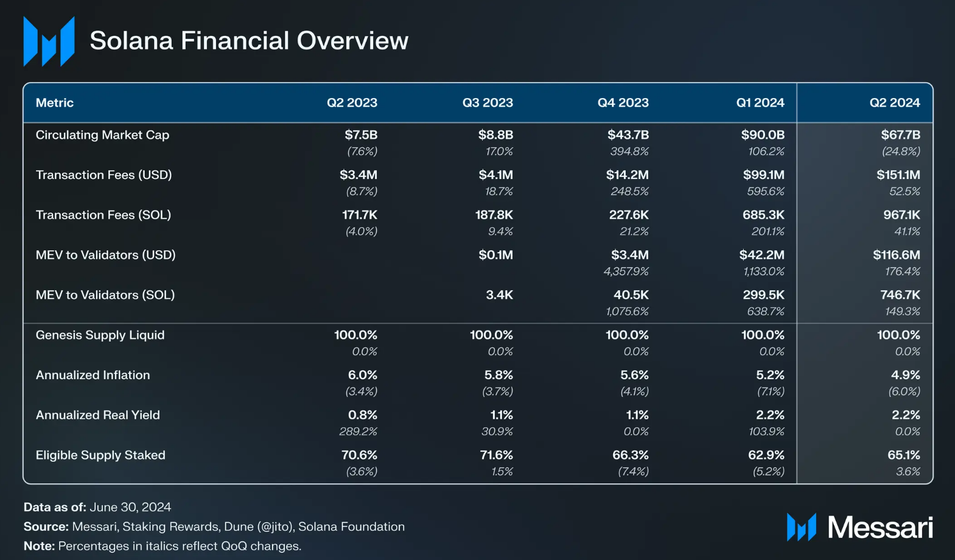This screenshot has height=560, width=955.
Task: Click the '746.7K' MEV SOL value
Action: pyautogui.click(x=900, y=295)
